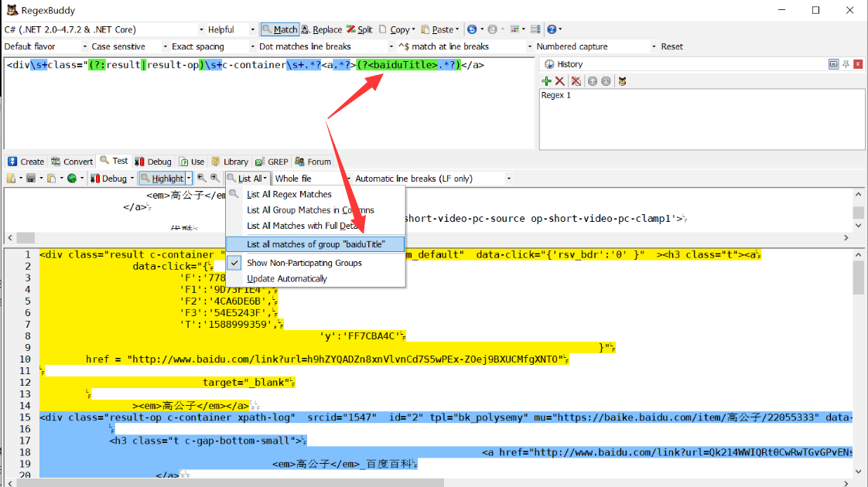Open the C# application flavor dropdown
868x487 pixels.
point(104,29)
